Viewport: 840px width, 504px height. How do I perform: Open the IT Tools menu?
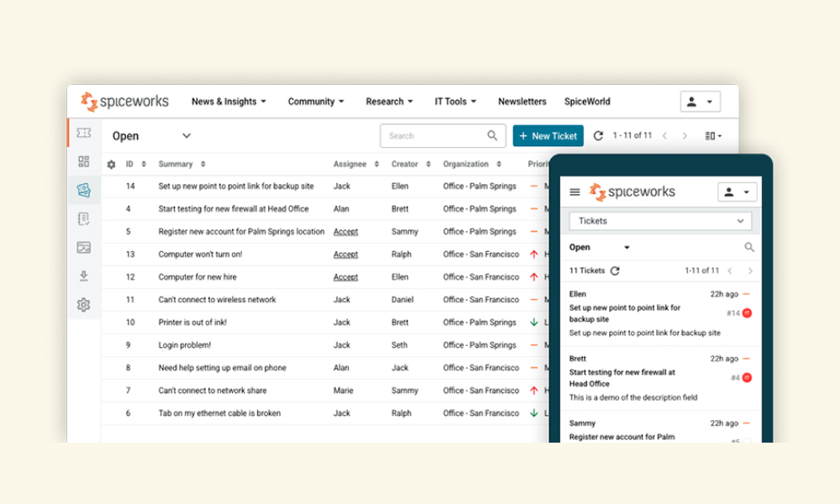[454, 102]
